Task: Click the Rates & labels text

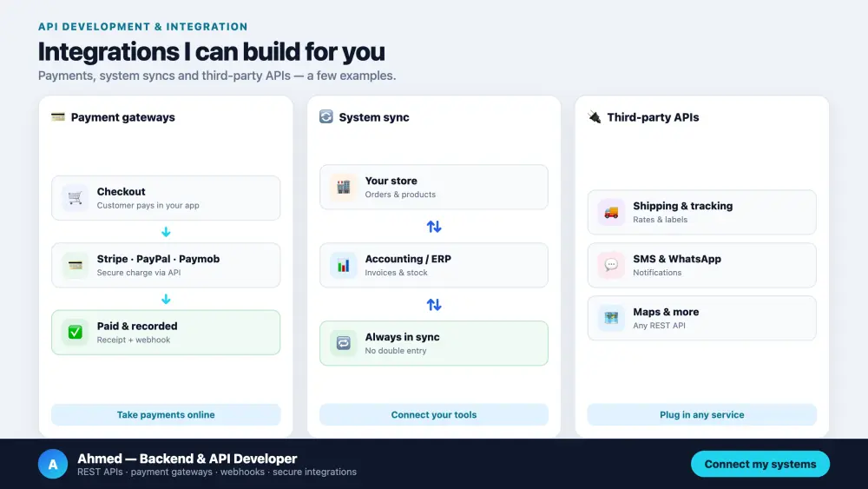Action: [661, 220]
